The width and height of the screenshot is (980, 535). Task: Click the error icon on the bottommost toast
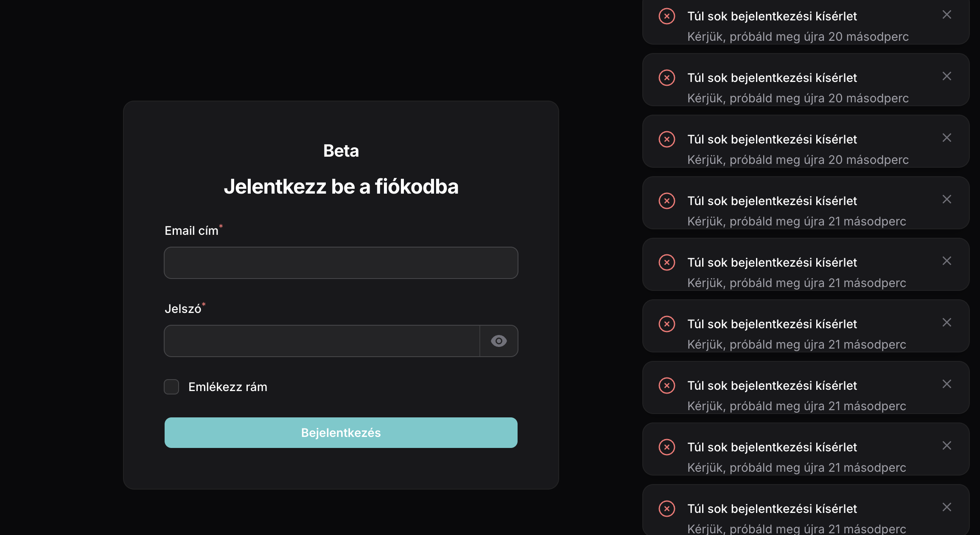(666, 509)
